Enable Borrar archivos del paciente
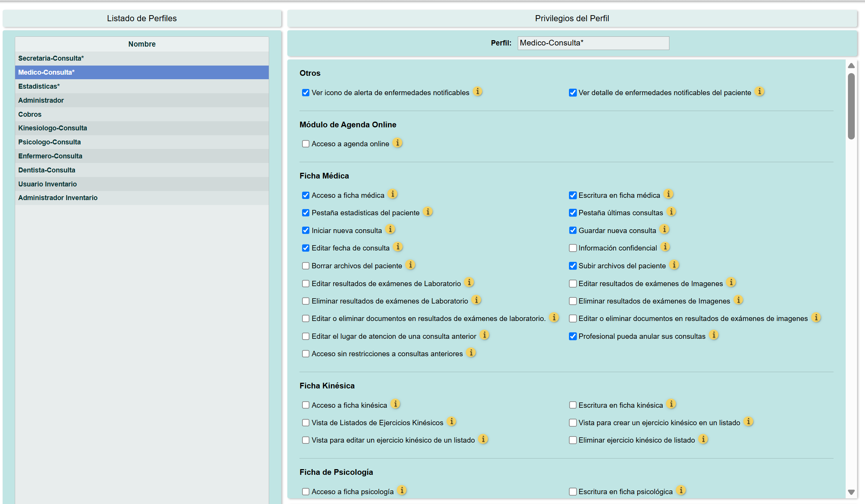Viewport: 865px width, 504px height. point(306,266)
